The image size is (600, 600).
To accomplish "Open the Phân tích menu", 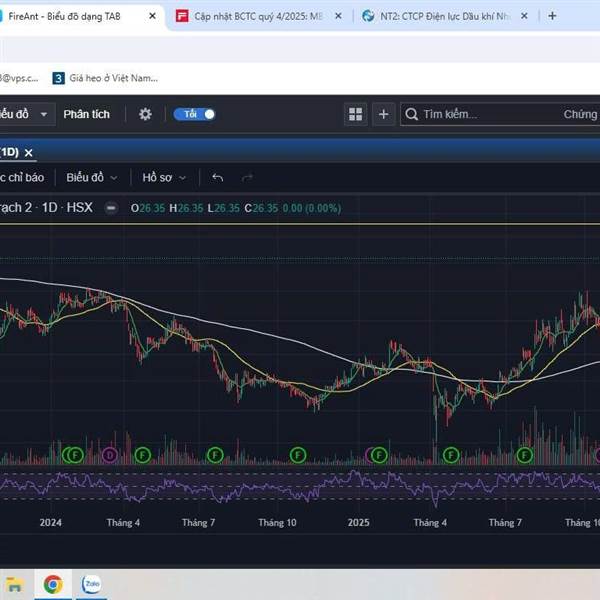I will [x=86, y=114].
